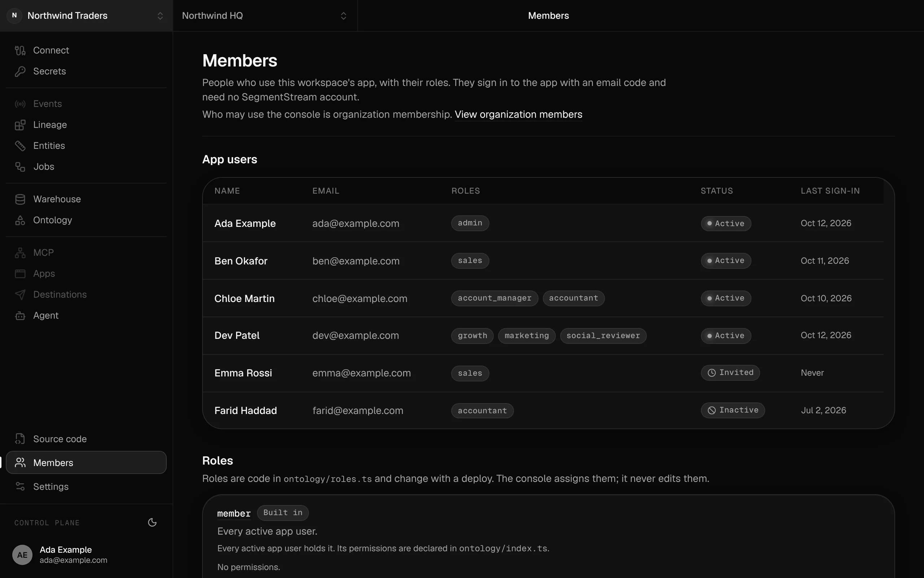
Task: Click the Settings sliders icon
Action: (20, 486)
